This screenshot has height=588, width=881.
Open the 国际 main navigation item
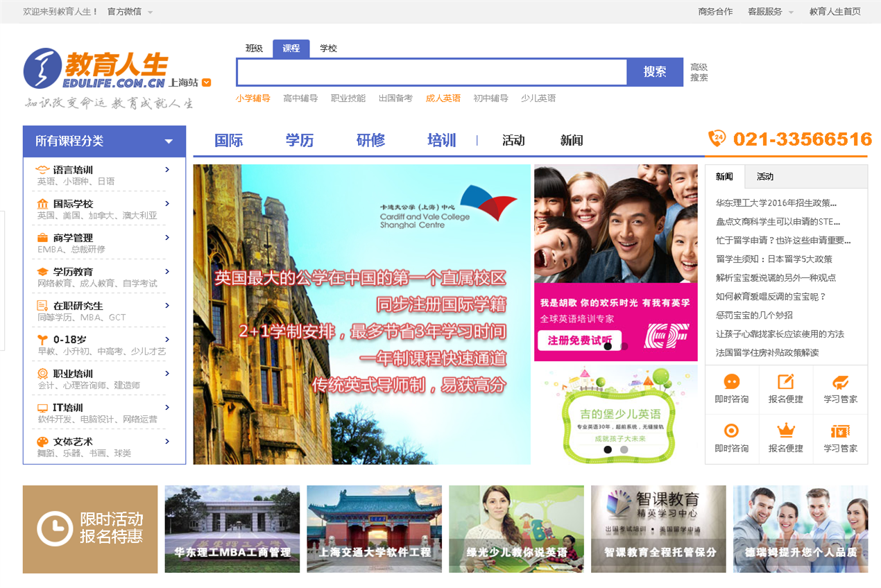[229, 140]
